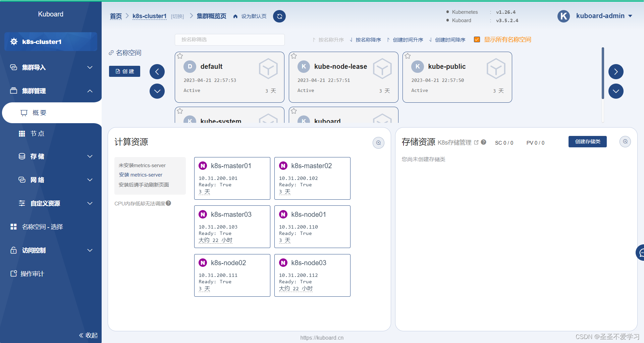The image size is (644, 343).
Task: Click 设为默认页 link
Action: coord(254,16)
